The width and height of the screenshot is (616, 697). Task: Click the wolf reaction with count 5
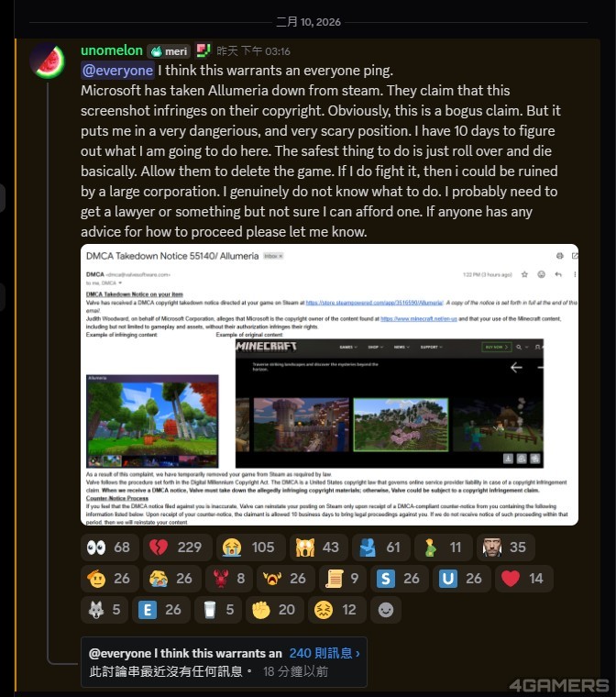pyautogui.click(x=104, y=610)
